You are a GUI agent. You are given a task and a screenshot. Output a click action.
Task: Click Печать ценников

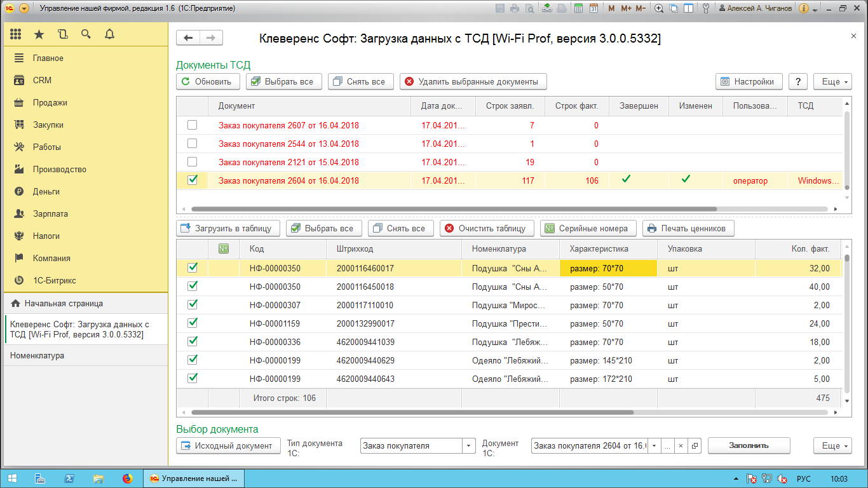(x=689, y=228)
